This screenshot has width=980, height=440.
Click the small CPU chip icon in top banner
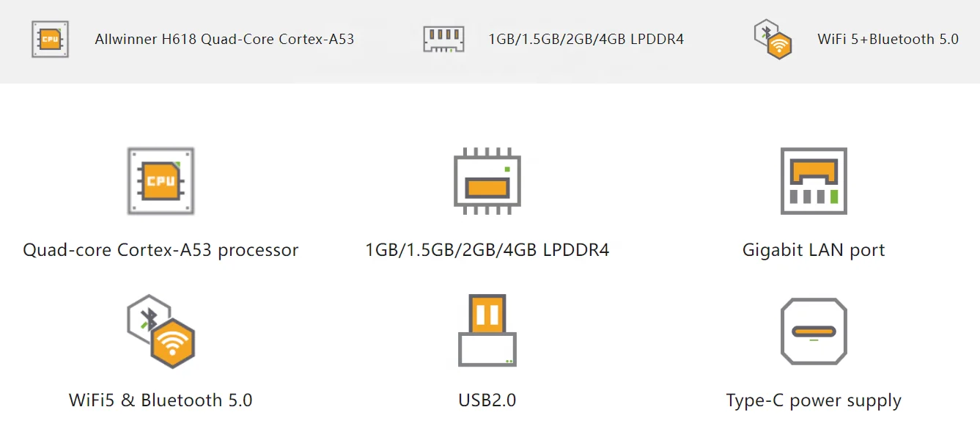click(50, 40)
